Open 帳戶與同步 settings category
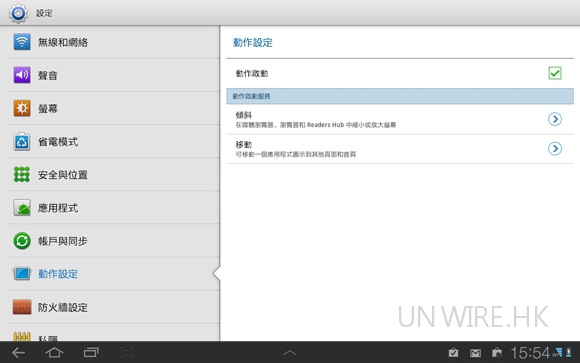580x363 pixels. (113, 241)
